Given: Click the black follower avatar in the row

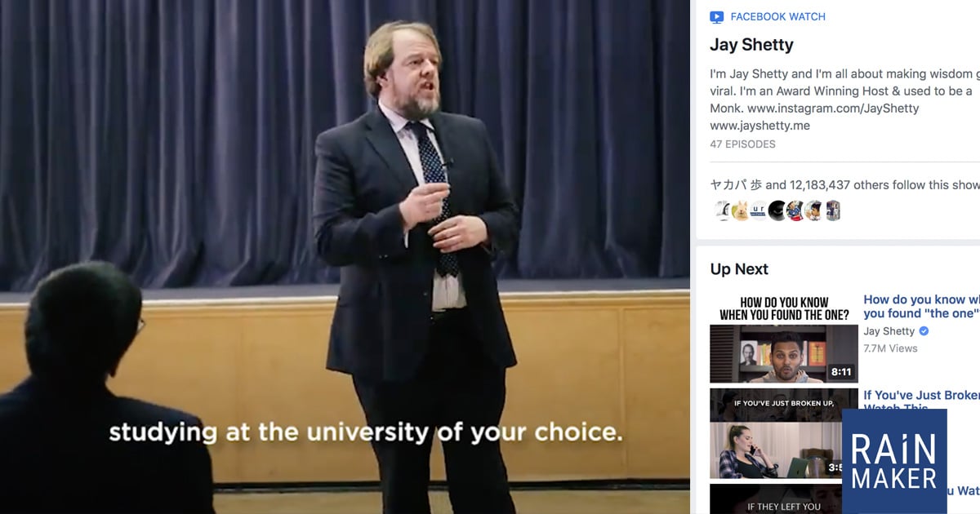Looking at the screenshot, I should (777, 211).
